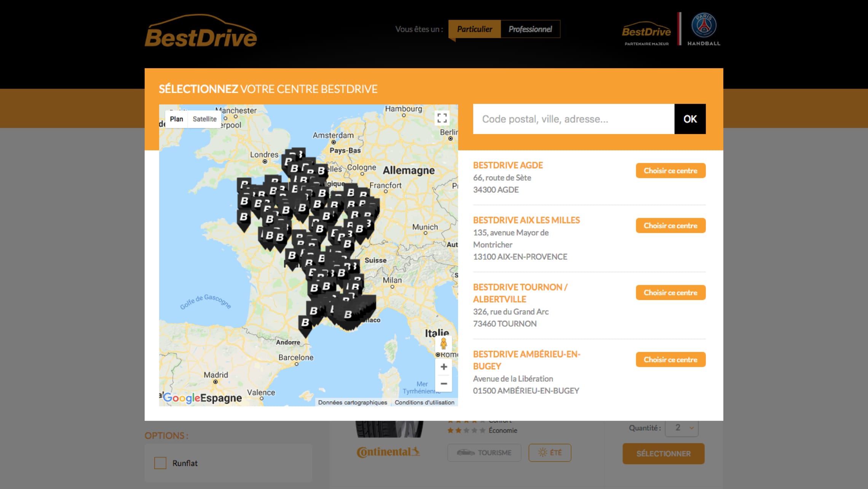Image resolution: width=868 pixels, height=489 pixels.
Task: Open Conditions d'utilisation map link
Action: pyautogui.click(x=424, y=402)
